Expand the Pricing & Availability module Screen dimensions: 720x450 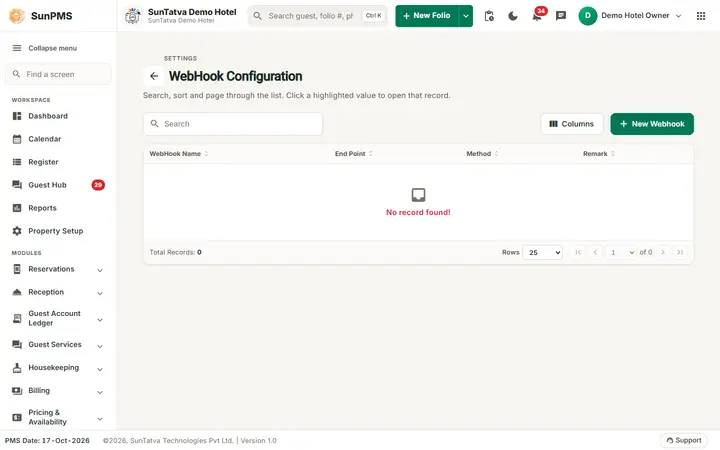(100, 419)
